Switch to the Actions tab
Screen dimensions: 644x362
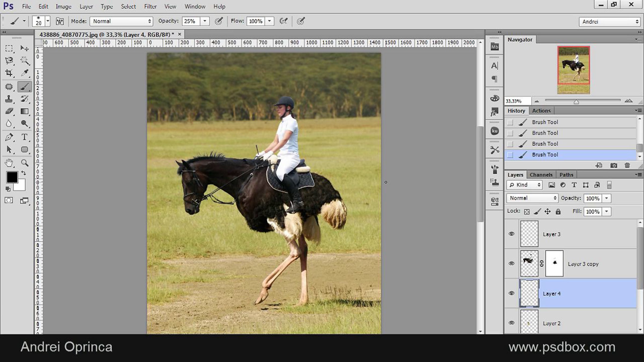point(541,111)
